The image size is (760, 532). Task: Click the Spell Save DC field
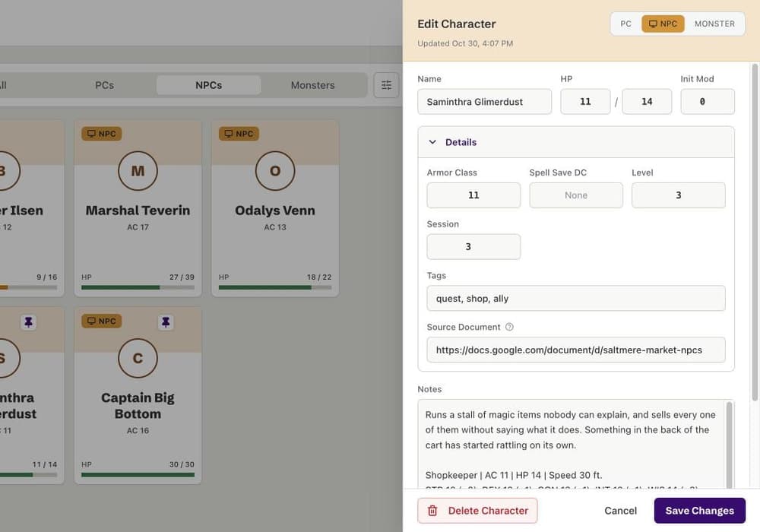[x=576, y=195]
